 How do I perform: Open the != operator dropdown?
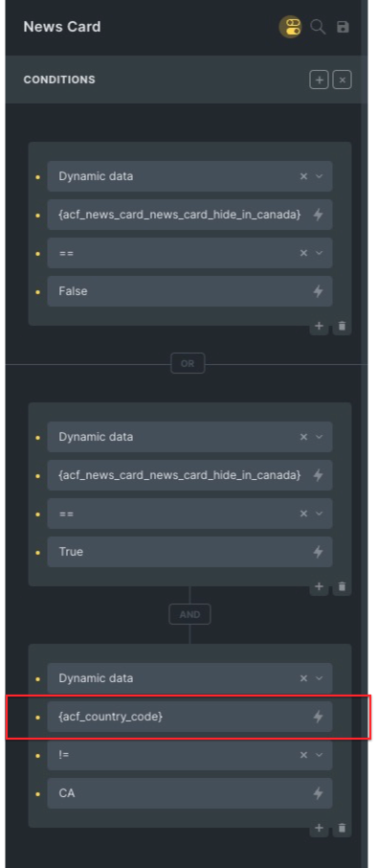(x=319, y=755)
